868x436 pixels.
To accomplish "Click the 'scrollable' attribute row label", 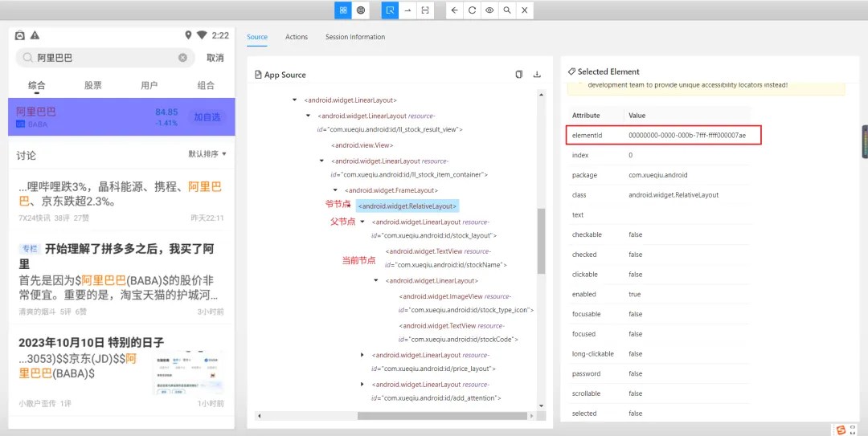I will coord(585,393).
